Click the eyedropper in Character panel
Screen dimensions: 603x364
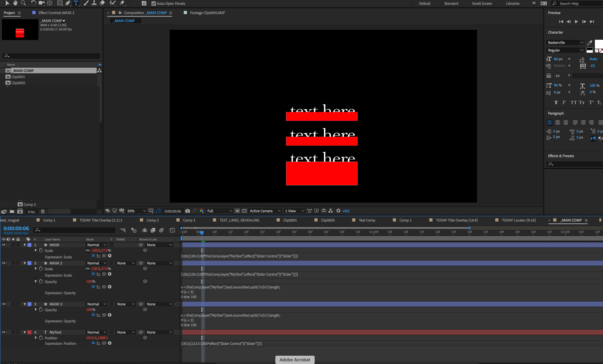(x=590, y=43)
